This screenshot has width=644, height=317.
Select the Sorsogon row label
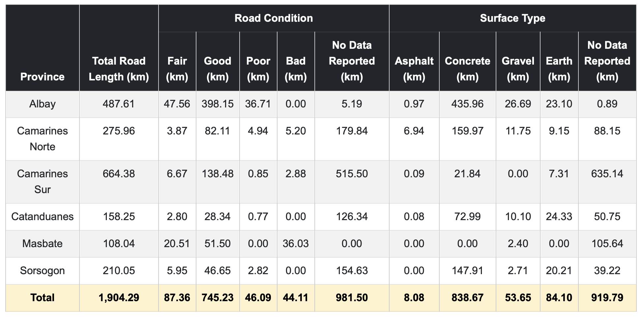pos(43,271)
